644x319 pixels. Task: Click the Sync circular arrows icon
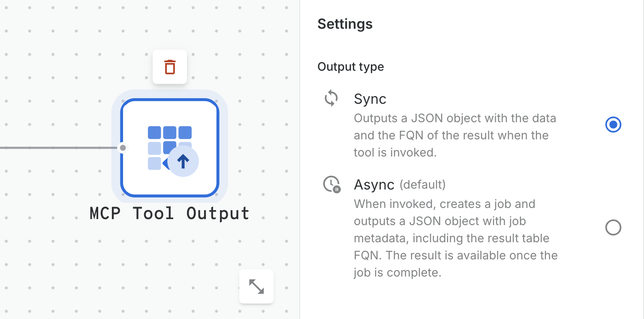tap(331, 99)
